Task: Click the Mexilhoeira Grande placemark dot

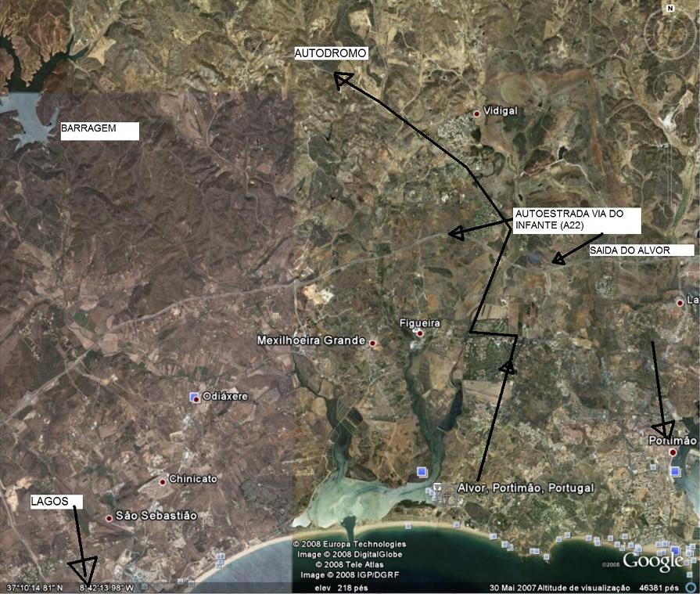Action: pos(372,343)
